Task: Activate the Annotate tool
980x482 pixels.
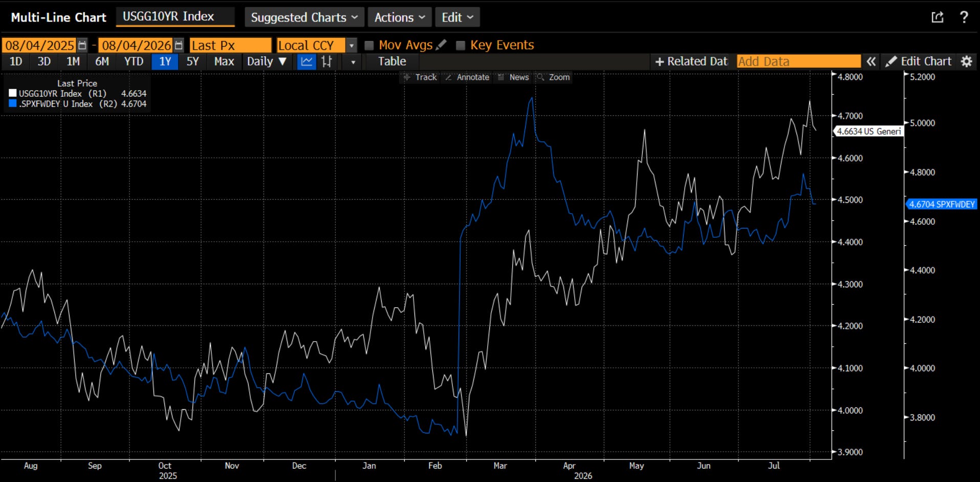Action: [x=467, y=77]
